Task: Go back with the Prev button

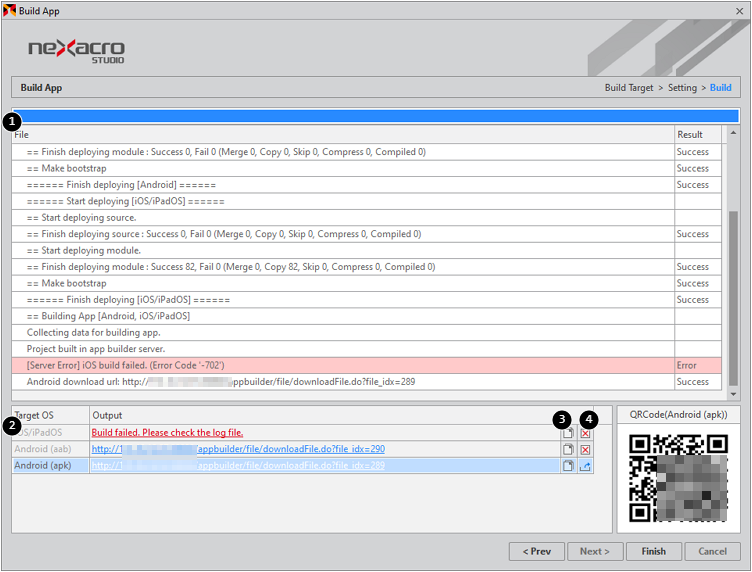Action: coord(537,551)
